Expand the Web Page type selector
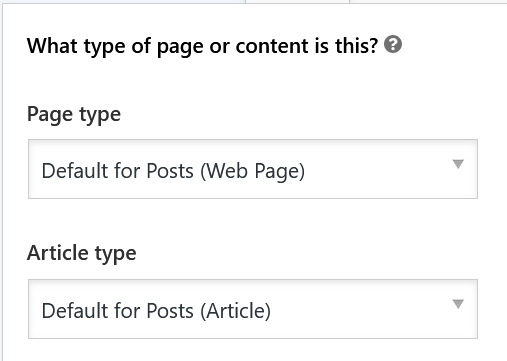The width and height of the screenshot is (507, 361). pos(253,169)
